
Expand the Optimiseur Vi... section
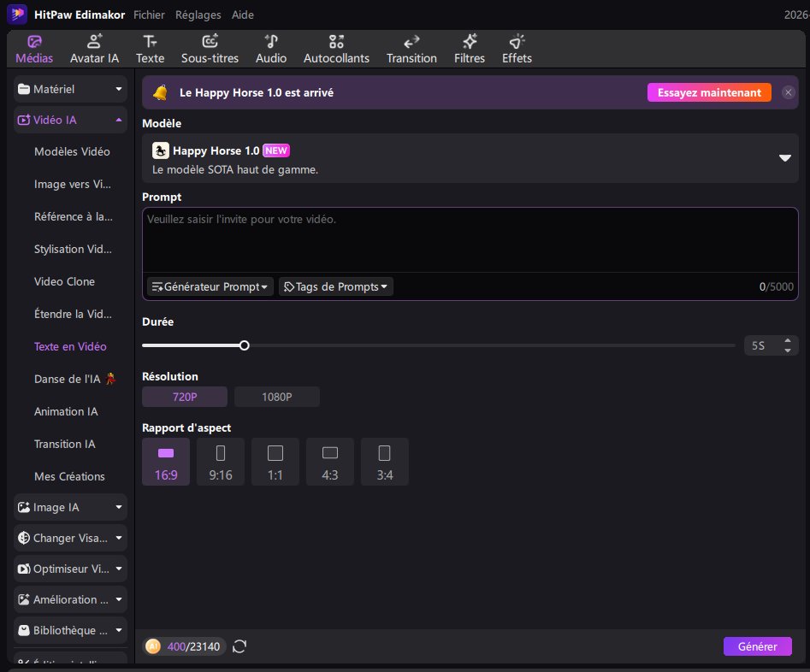[70, 569]
